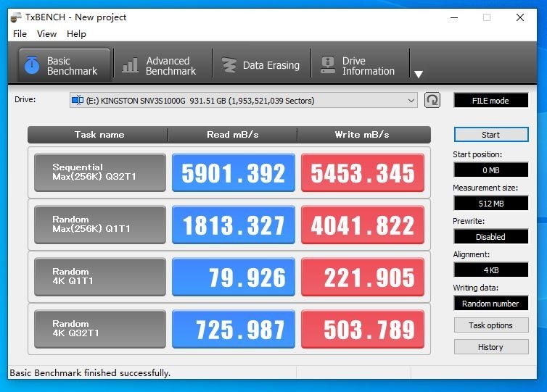Click the window title TxBENCH - New project

click(75, 17)
